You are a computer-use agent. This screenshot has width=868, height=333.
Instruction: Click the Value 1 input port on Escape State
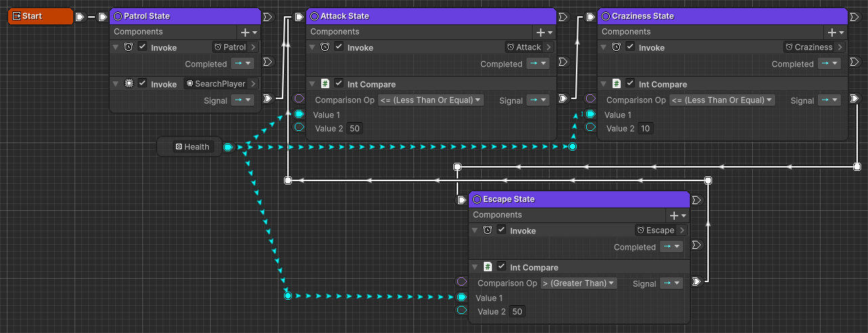[x=461, y=297]
